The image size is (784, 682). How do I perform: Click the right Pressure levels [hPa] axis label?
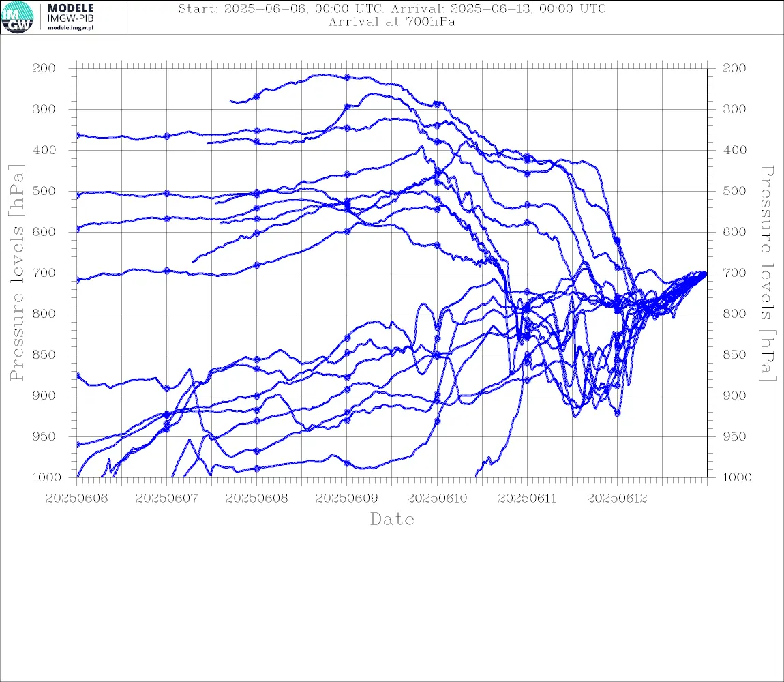coord(767,273)
